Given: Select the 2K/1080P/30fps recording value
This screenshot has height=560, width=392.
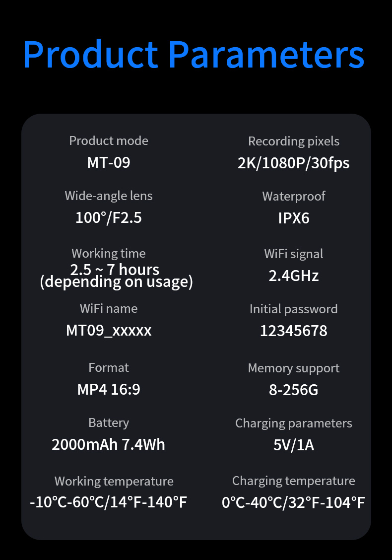Looking at the screenshot, I should [293, 163].
